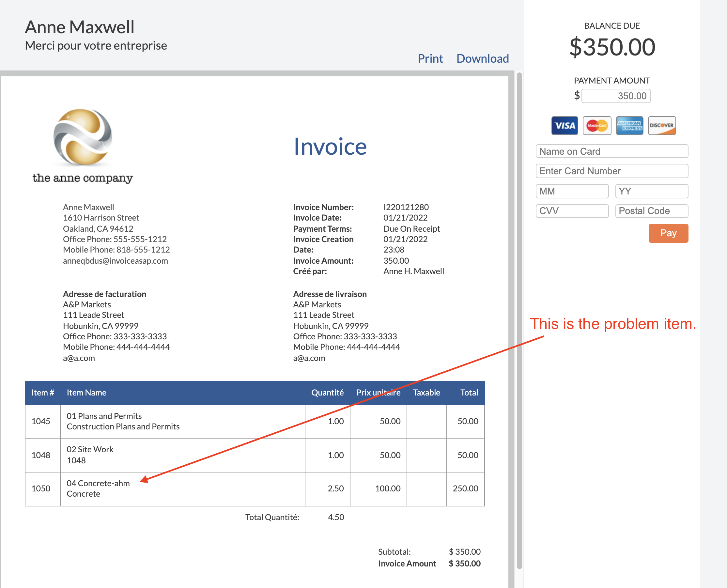Viewport: 727px width, 588px height.
Task: Click the Discover card icon
Action: click(662, 126)
